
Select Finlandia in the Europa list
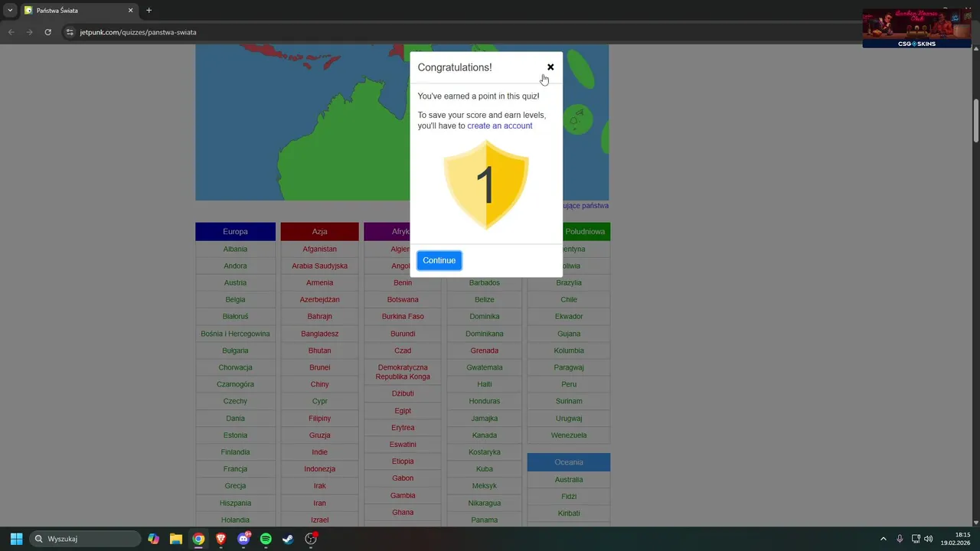[235, 452]
